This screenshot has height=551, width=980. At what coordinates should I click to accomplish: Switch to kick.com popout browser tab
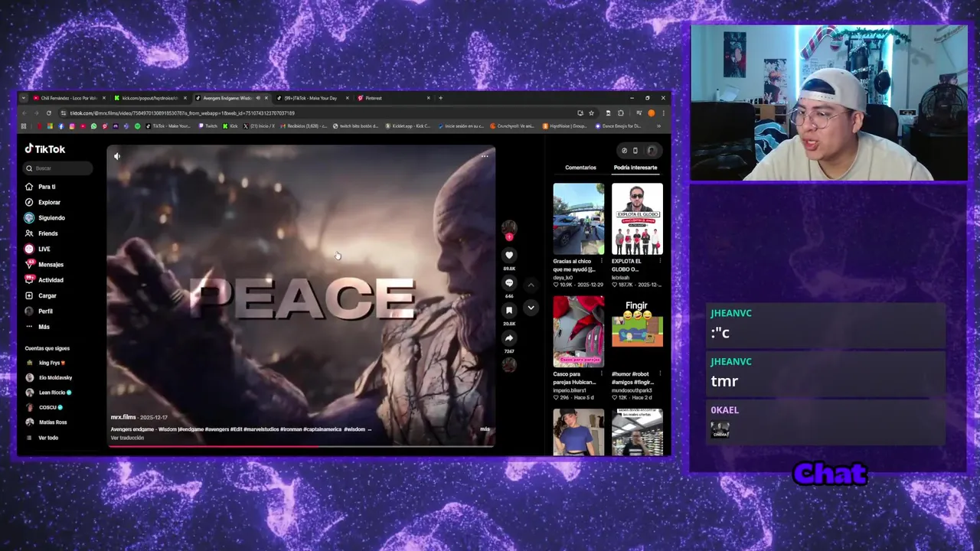coord(150,98)
